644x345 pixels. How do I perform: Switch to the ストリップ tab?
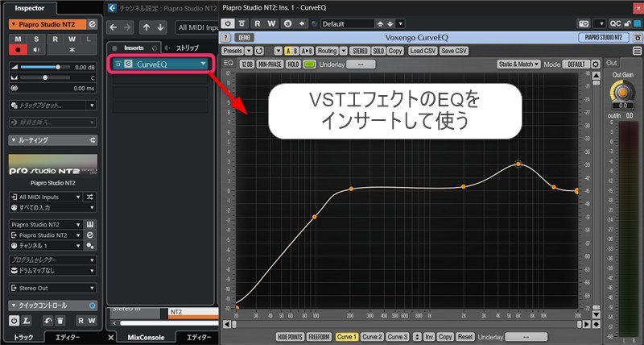(187, 48)
